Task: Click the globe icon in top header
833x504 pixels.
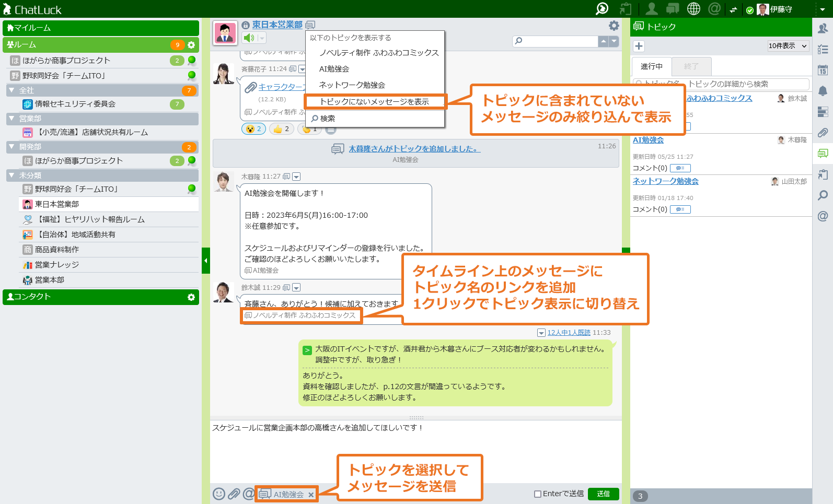Action: click(x=693, y=8)
